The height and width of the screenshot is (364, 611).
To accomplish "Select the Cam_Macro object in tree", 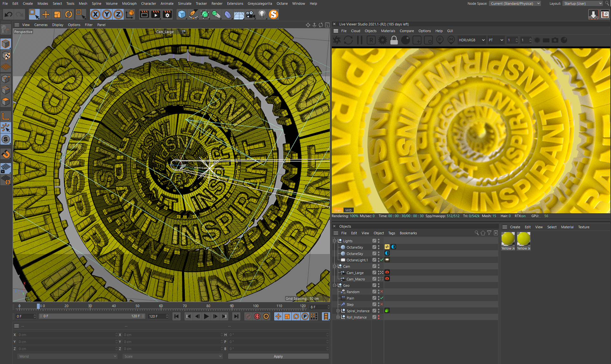I will pyautogui.click(x=355, y=279).
